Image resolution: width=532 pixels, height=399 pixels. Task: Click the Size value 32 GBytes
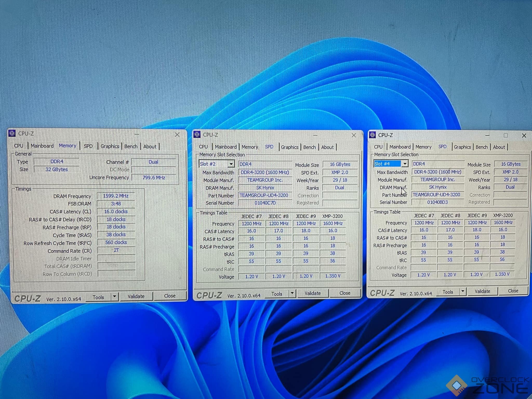[x=57, y=169]
